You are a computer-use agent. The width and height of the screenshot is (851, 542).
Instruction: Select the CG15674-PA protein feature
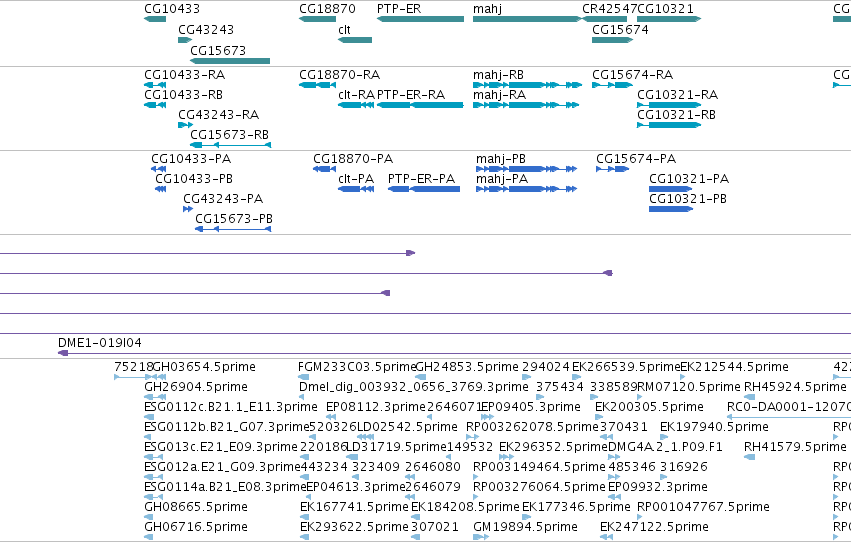pyautogui.click(x=613, y=169)
